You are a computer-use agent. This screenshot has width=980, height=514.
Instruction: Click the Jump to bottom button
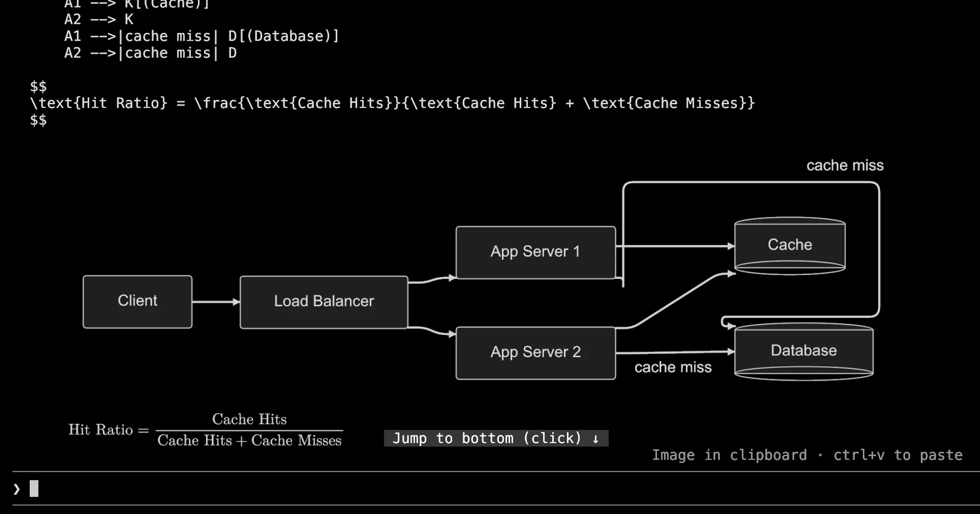tap(496, 438)
